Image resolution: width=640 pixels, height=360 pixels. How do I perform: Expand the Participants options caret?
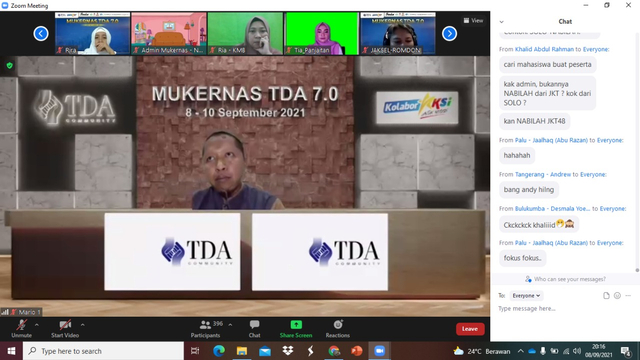(230, 325)
